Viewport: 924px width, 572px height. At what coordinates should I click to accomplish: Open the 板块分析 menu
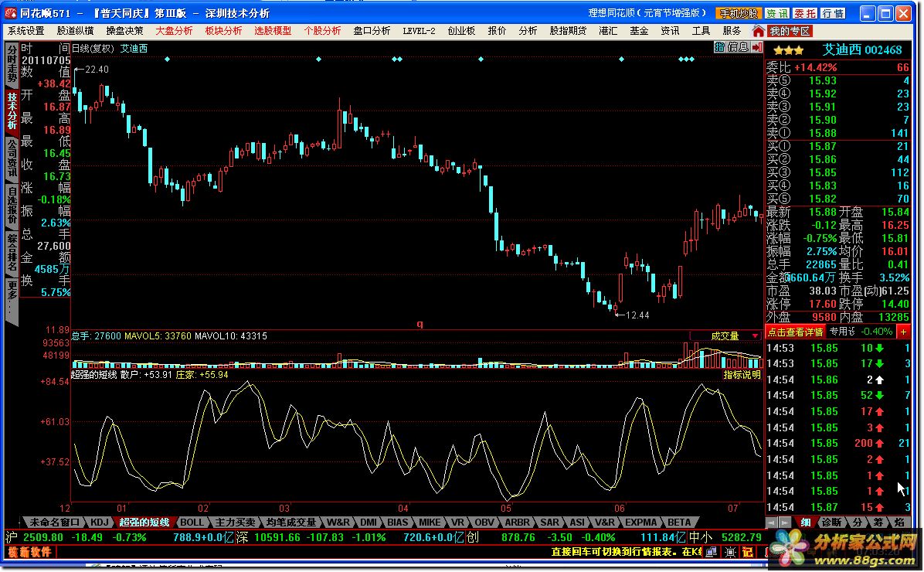(223, 31)
